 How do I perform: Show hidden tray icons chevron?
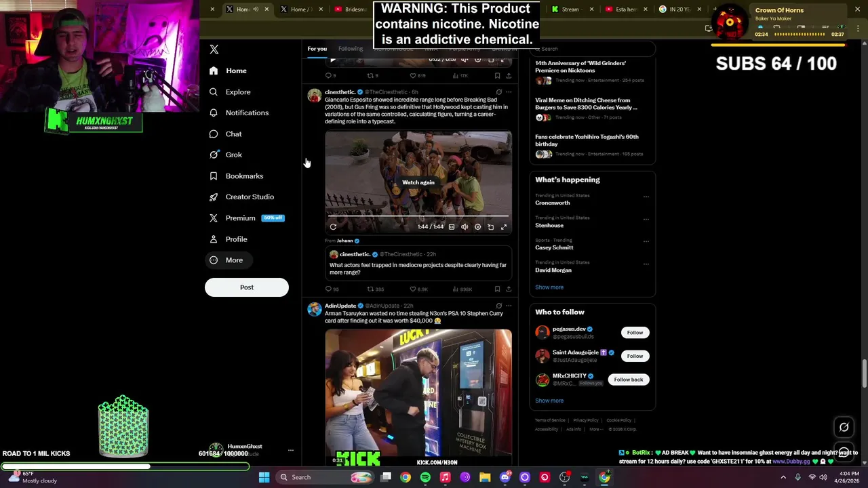(783, 477)
